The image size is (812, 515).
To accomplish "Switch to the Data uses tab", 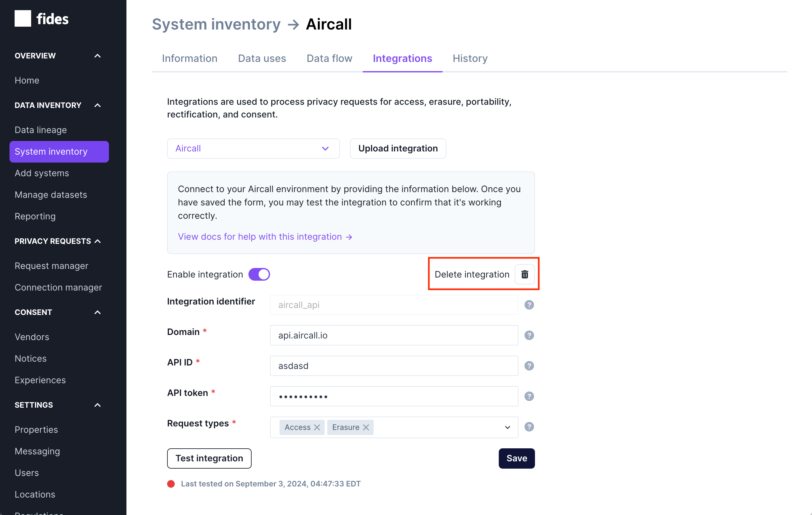I will [x=261, y=58].
